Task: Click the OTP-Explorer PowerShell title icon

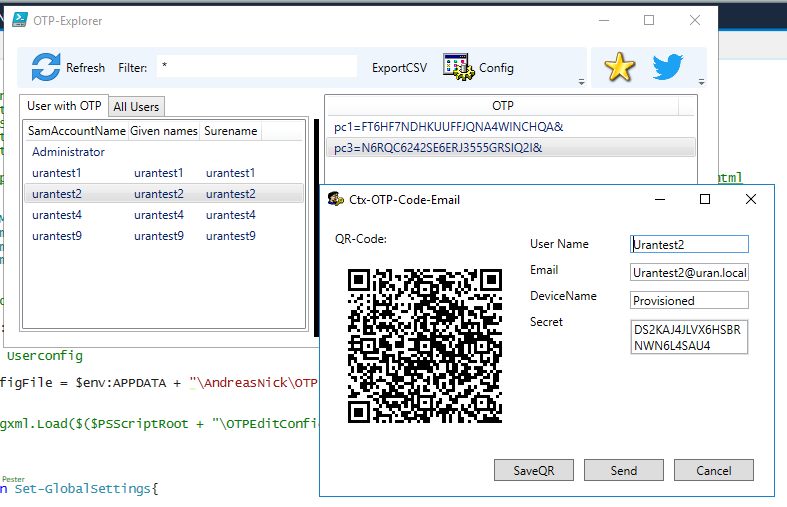Action: (20, 20)
